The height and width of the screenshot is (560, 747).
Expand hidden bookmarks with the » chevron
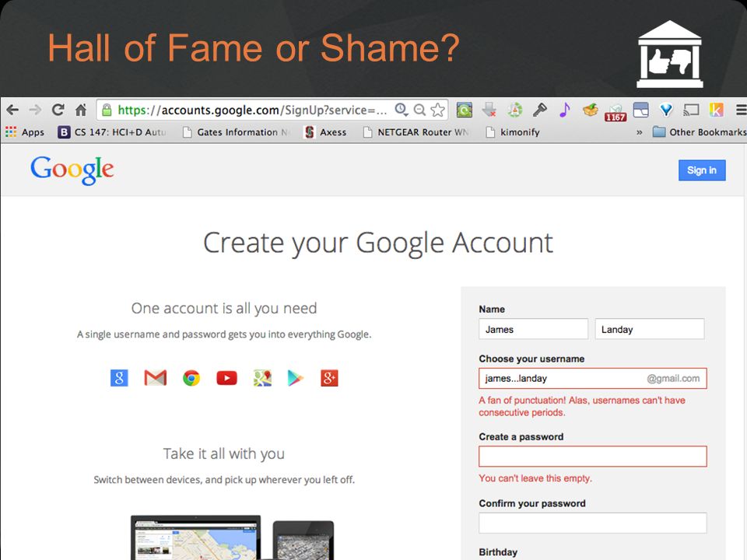pyautogui.click(x=640, y=132)
